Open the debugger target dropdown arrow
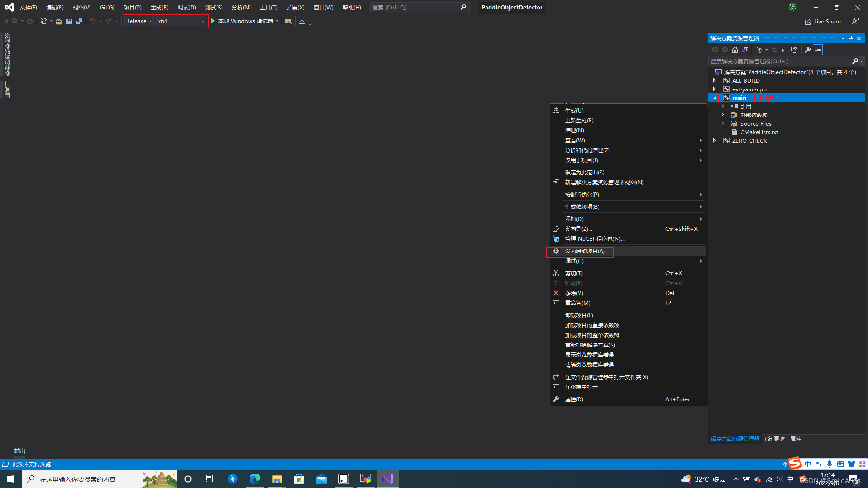The height and width of the screenshot is (488, 868). pyautogui.click(x=277, y=21)
